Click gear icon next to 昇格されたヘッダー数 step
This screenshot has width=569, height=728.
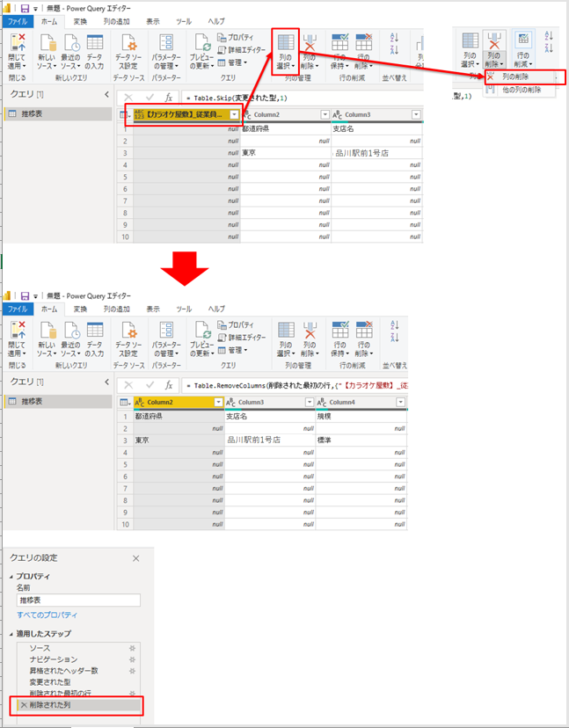point(133,671)
